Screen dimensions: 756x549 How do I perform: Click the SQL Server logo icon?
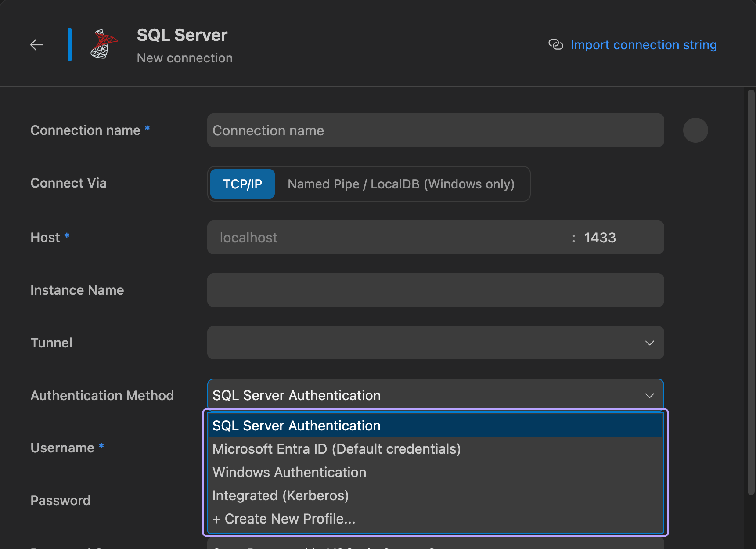[104, 44]
